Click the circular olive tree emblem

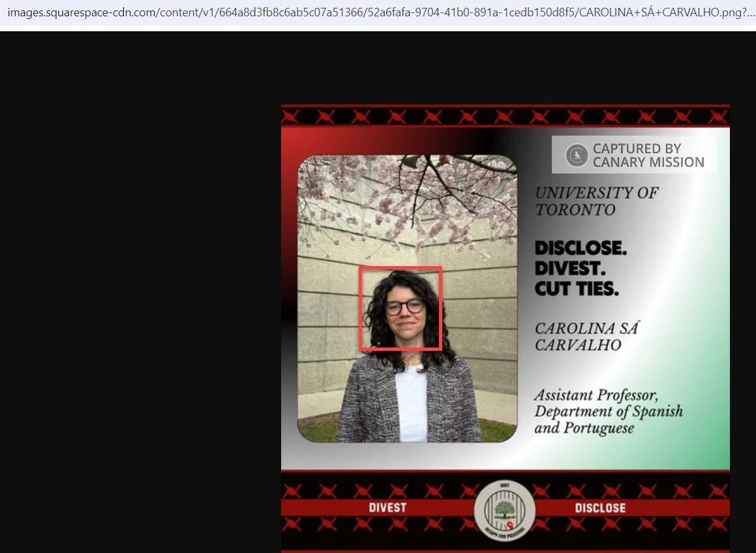tap(504, 511)
